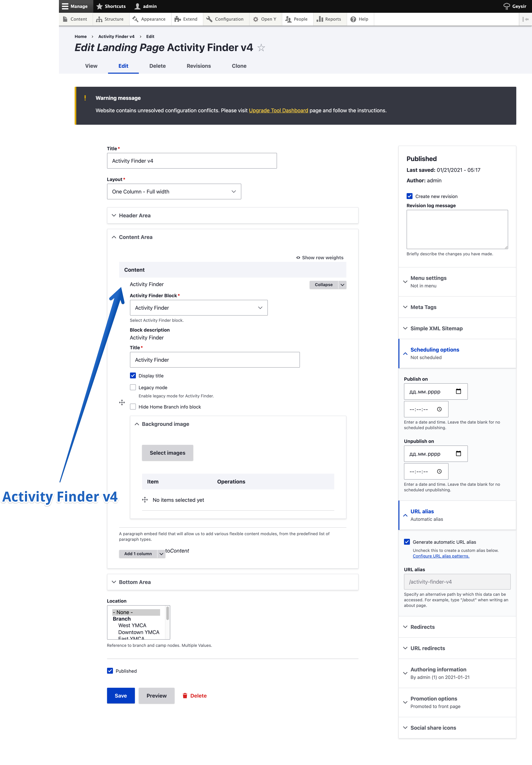Expand the Bottom Area section
The image size is (532, 765).
pos(233,582)
